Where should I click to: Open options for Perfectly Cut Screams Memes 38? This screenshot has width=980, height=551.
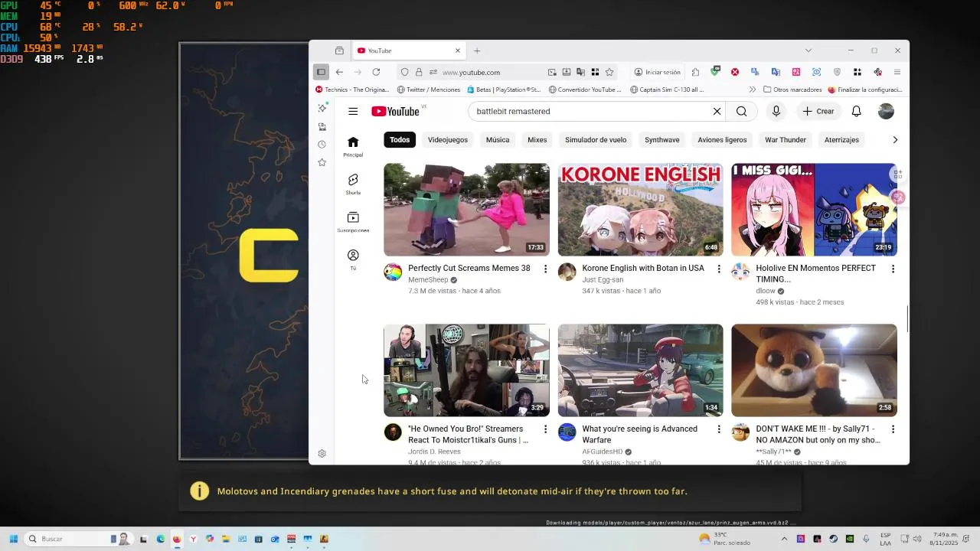tap(545, 269)
